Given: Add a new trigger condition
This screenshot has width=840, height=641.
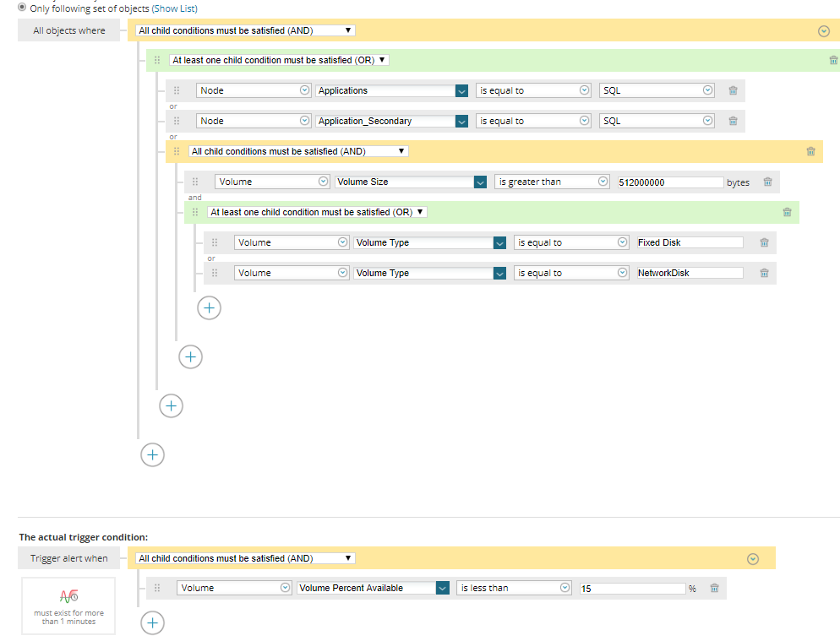Looking at the screenshot, I should click(152, 622).
